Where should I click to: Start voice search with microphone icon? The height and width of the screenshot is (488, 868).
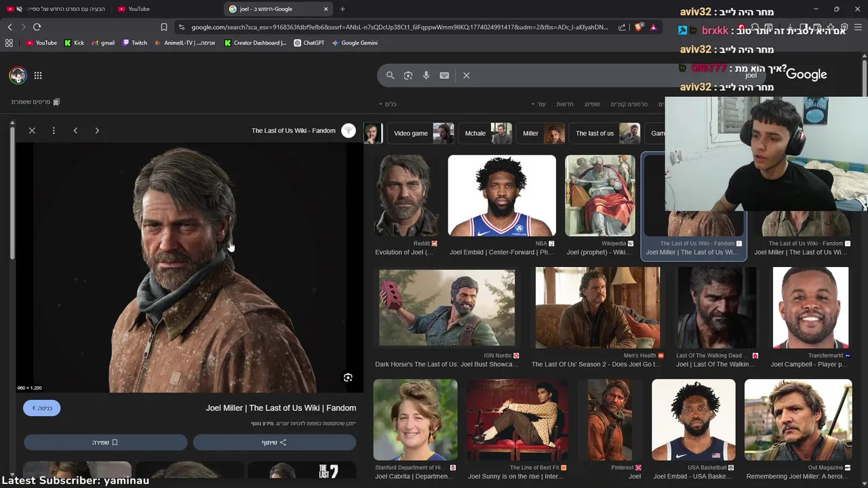pos(426,75)
